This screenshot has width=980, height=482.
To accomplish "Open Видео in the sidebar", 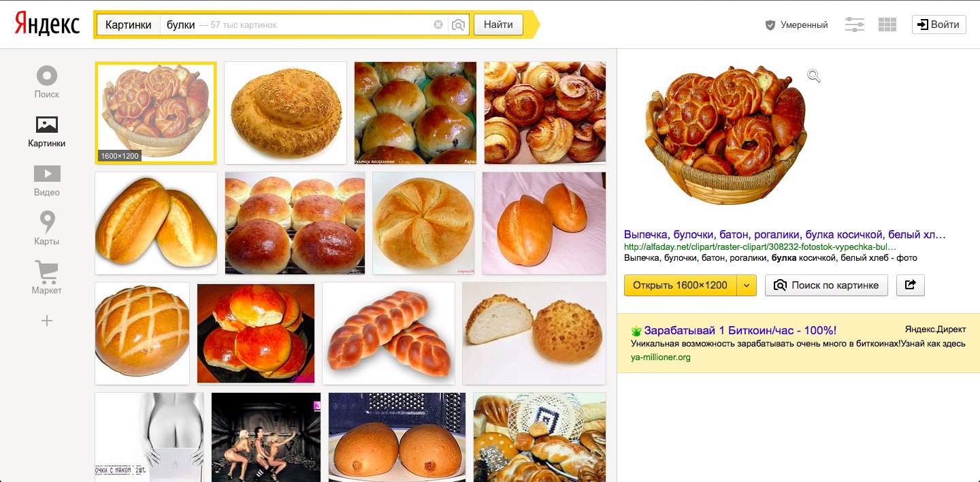I will [x=47, y=180].
